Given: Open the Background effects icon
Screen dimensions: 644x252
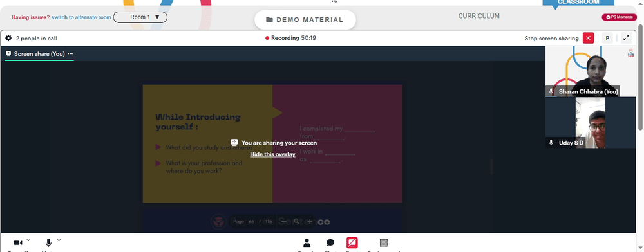Looking at the screenshot, I should [x=384, y=242].
